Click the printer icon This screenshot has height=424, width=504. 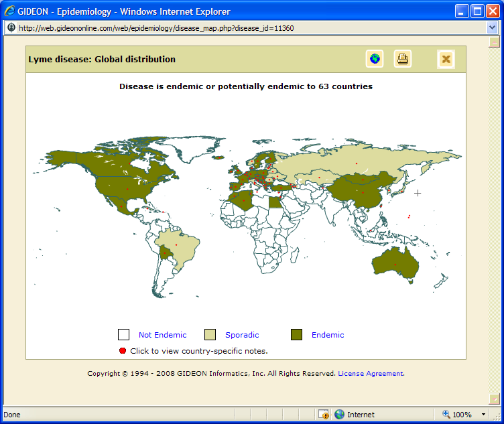pos(402,59)
